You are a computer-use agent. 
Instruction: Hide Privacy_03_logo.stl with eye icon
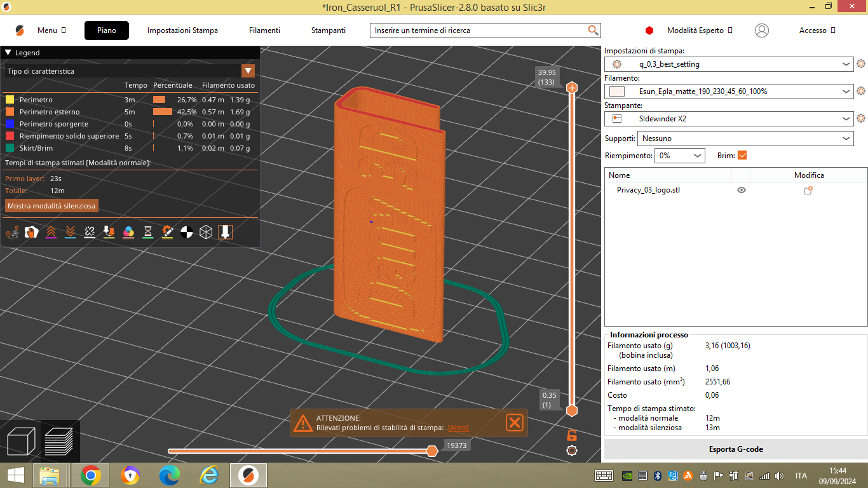741,190
